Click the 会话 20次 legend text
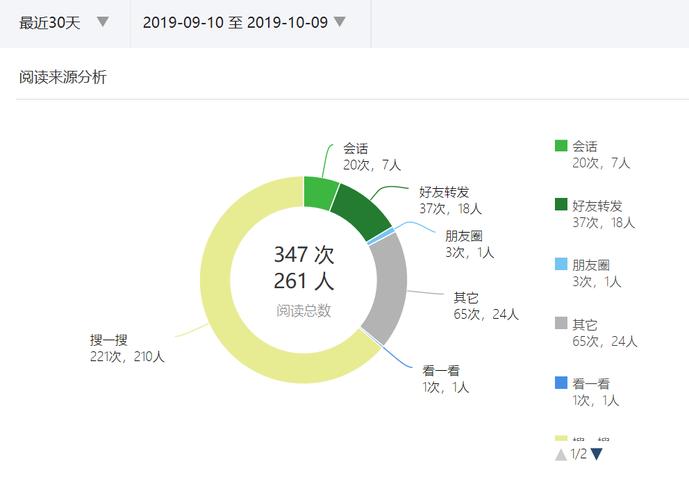The width and height of the screenshot is (689, 500). 601,155
